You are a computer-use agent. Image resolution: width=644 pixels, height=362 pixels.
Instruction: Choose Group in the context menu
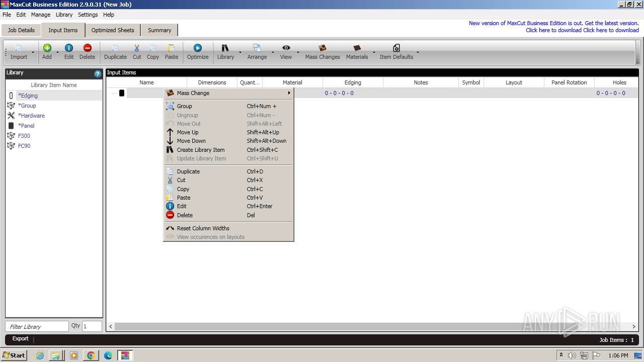coord(229,106)
